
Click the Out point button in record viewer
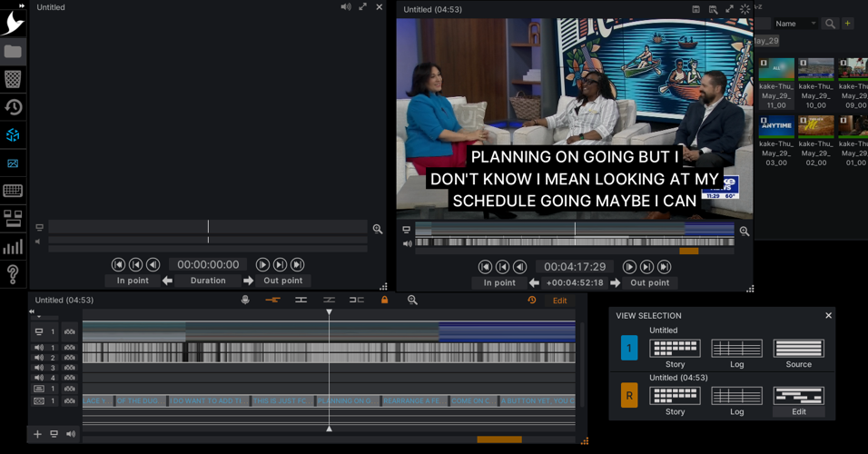[649, 282]
